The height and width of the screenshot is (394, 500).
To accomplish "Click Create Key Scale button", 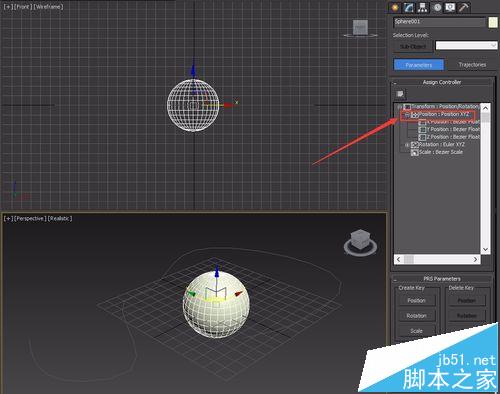I will pyautogui.click(x=416, y=331).
